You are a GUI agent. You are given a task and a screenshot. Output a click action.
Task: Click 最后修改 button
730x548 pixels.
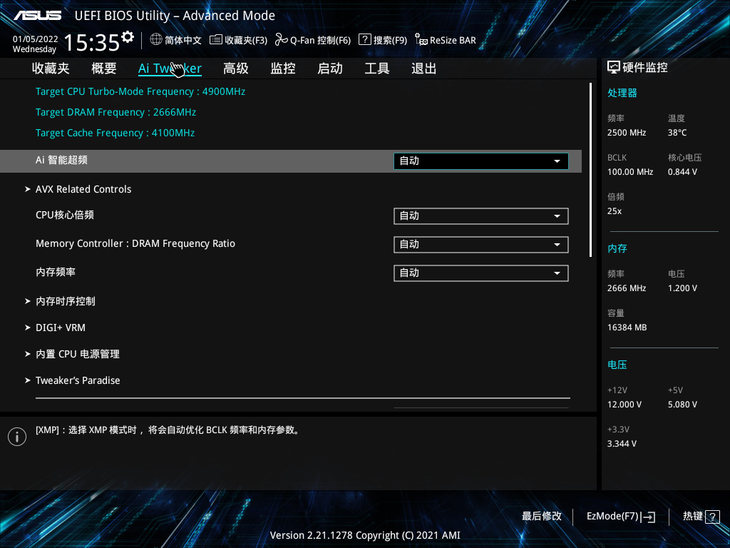(541, 516)
